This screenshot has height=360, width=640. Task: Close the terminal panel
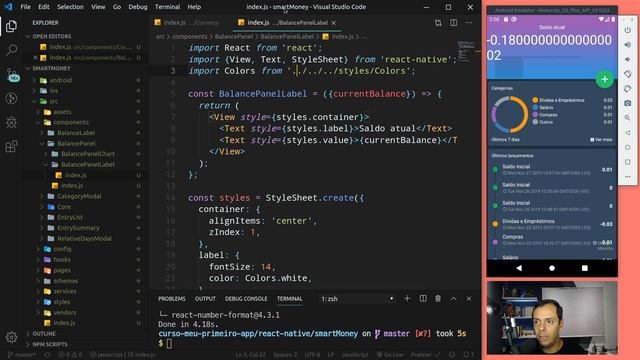[x=469, y=299]
